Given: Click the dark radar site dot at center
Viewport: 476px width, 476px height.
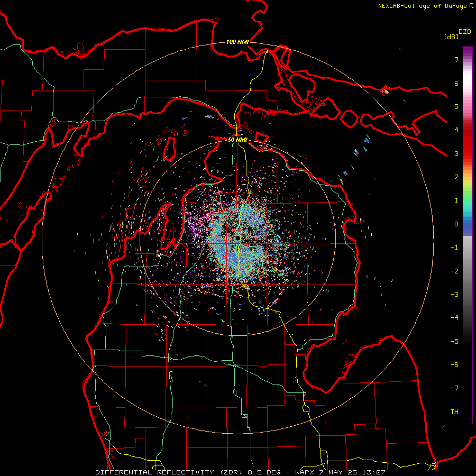Looking at the screenshot, I should pos(237,239).
